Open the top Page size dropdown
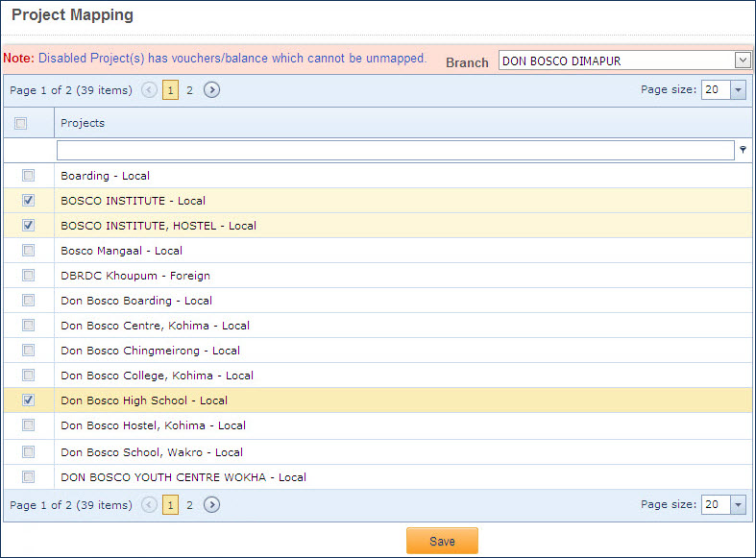 pos(738,89)
